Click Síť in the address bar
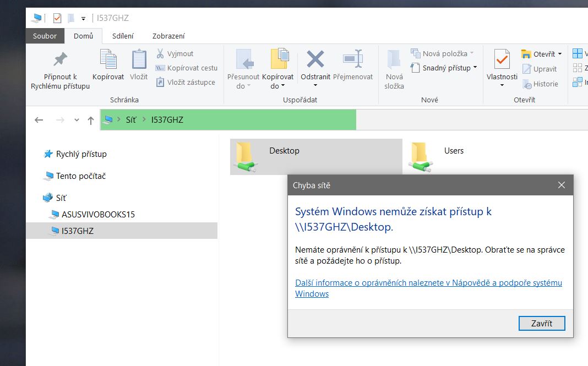 tap(131, 120)
